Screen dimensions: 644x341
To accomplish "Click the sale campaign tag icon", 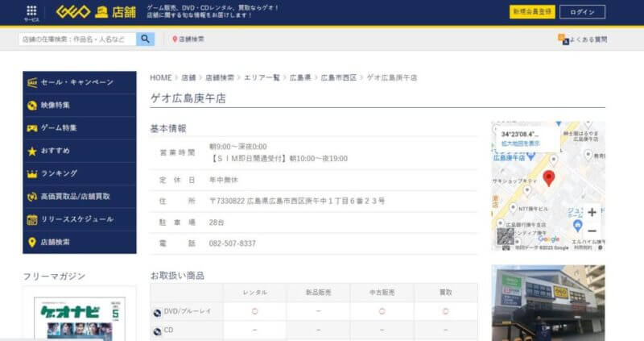I will 32,83.
